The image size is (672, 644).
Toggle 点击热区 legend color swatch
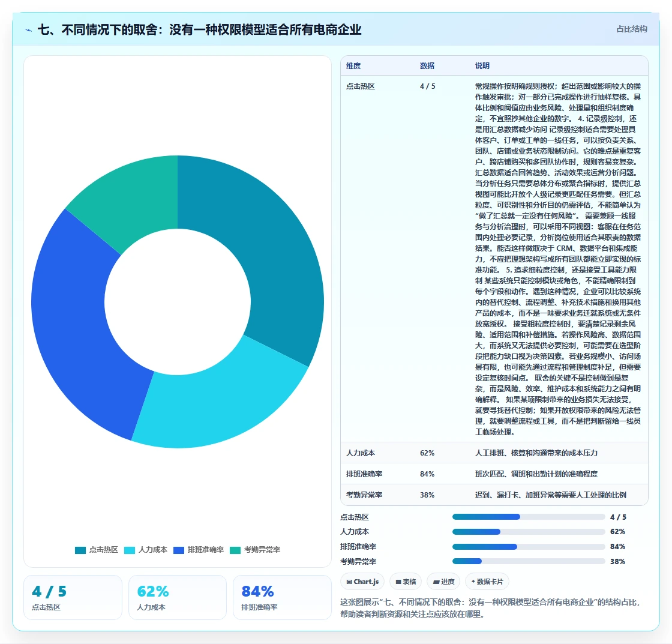(80, 550)
